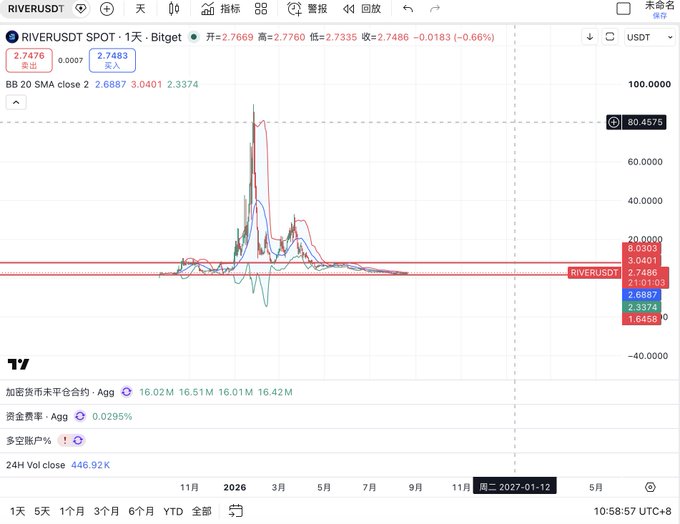The width and height of the screenshot is (680, 524).
Task: Open the RIVERUSDT symbol search
Action: 36,9
